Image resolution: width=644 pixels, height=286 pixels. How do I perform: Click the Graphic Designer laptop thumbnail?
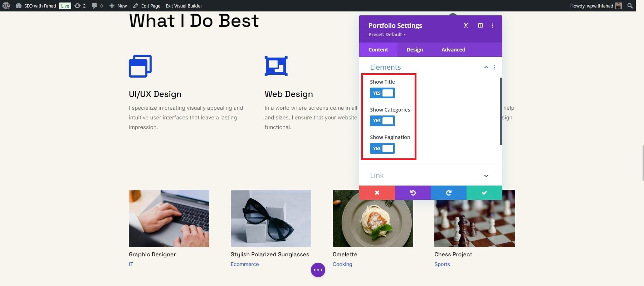tap(169, 218)
